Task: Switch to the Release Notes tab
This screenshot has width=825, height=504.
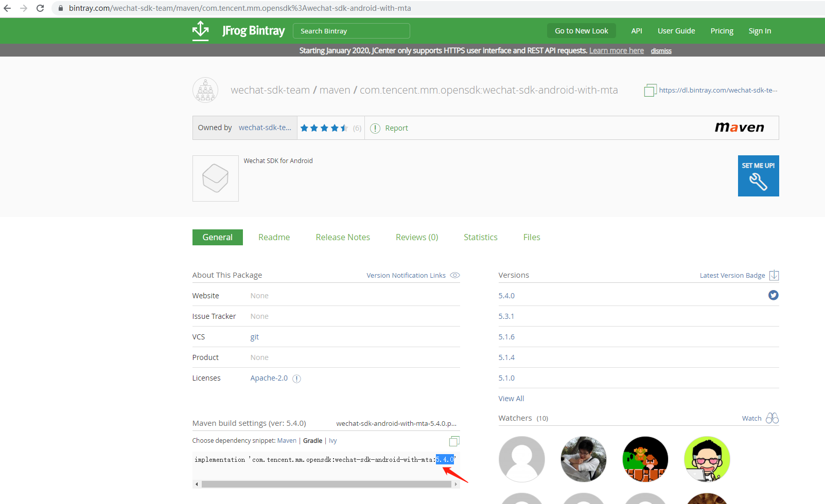Action: pos(343,237)
